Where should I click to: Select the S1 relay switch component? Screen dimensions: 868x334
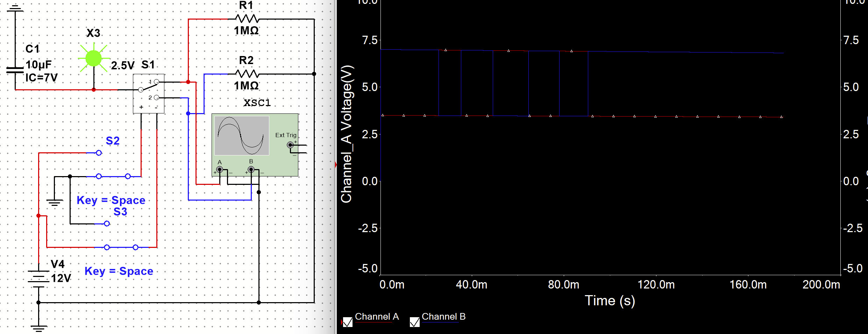coord(149,93)
